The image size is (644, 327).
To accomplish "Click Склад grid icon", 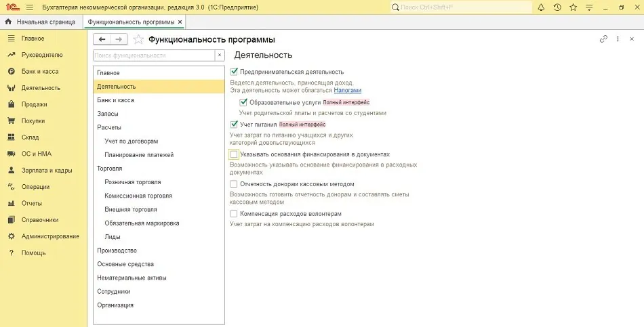I will pyautogui.click(x=12, y=137).
